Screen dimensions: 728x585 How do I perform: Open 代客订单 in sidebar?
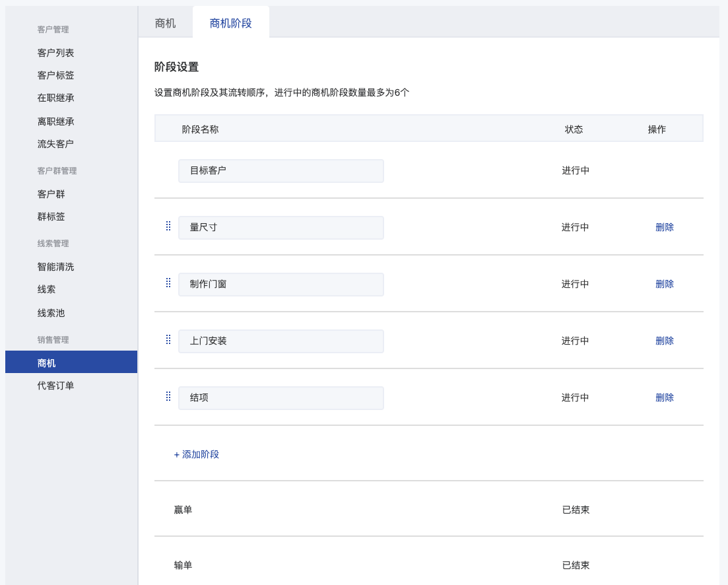(x=55, y=386)
